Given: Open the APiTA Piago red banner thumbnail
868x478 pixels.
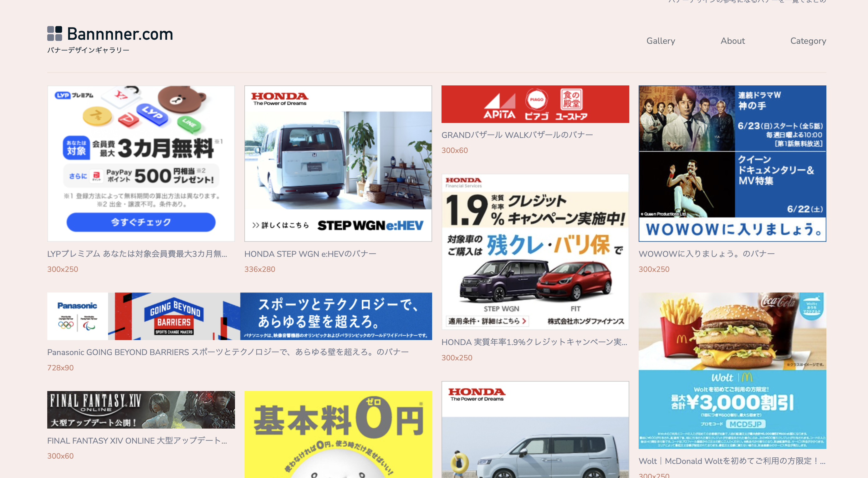Looking at the screenshot, I should [535, 104].
